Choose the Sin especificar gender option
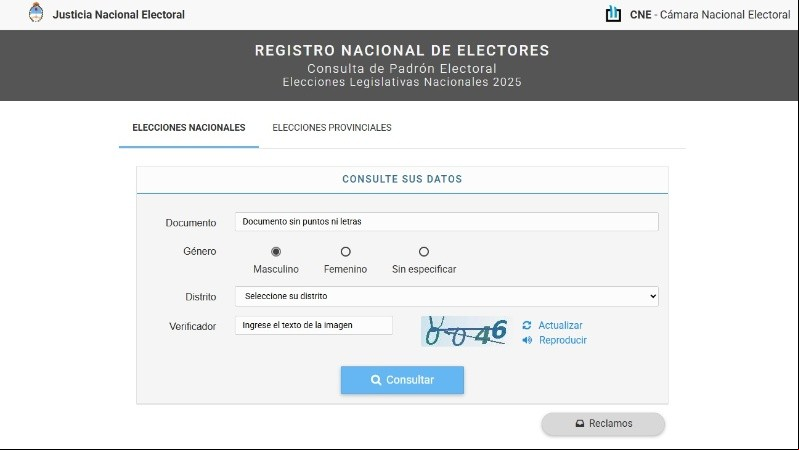 point(424,252)
